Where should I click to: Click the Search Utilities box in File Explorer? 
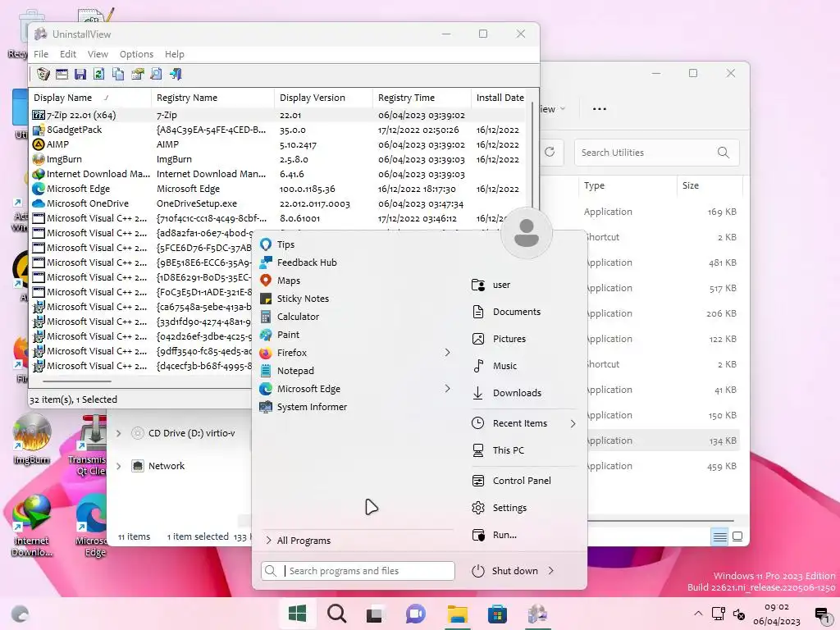coord(657,153)
